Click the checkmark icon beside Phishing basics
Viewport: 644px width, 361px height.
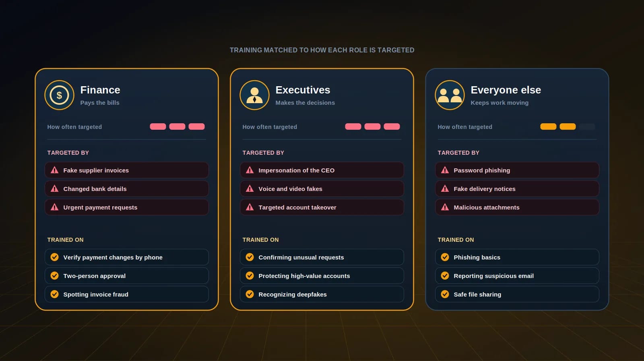pos(445,257)
